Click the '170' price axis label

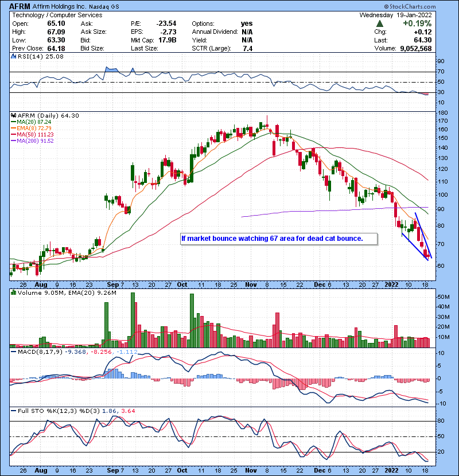tap(443, 121)
